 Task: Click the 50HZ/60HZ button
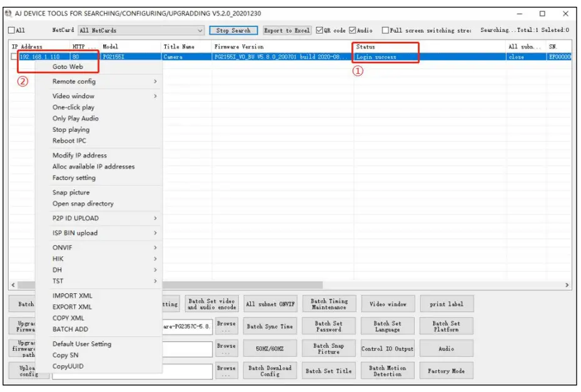point(270,349)
